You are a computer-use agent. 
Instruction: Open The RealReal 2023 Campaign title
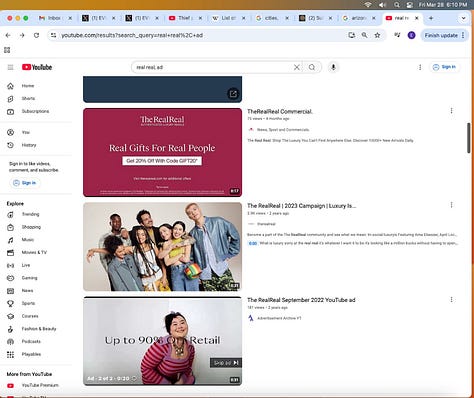pos(301,206)
